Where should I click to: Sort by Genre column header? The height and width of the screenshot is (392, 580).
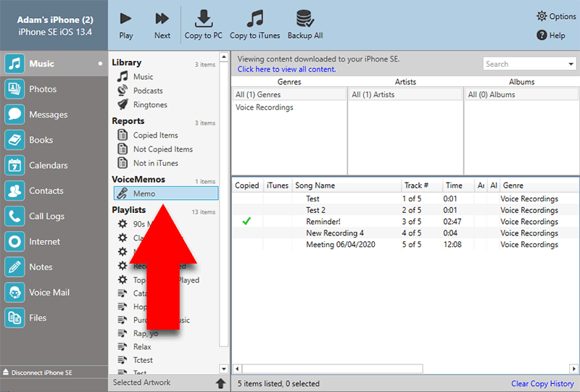tap(539, 185)
